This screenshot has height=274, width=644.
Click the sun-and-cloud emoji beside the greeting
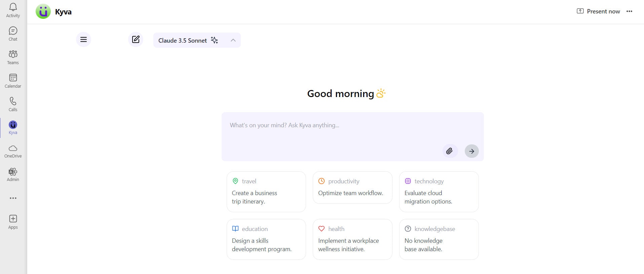click(381, 93)
